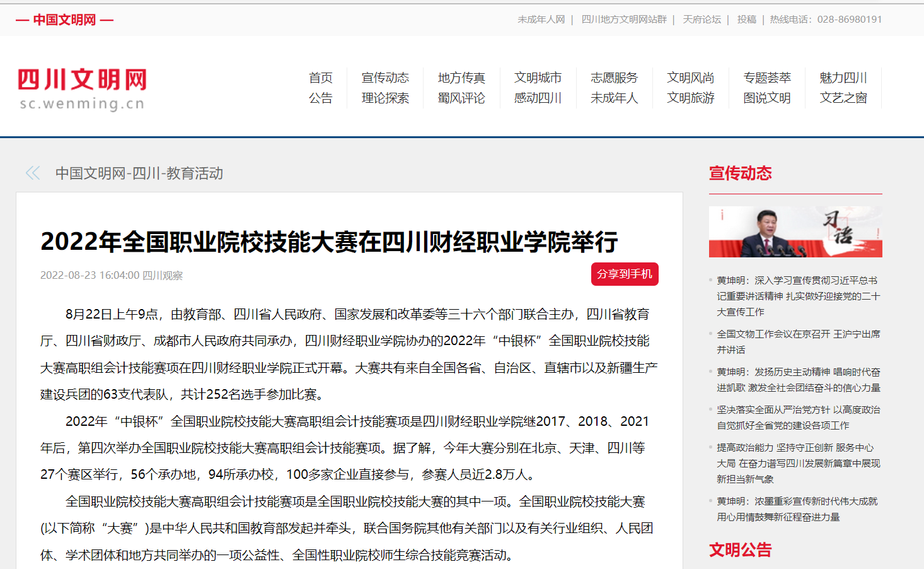Click the 习语 sidebar image thumbnail
Screen dimensions: 924x569
click(795, 232)
